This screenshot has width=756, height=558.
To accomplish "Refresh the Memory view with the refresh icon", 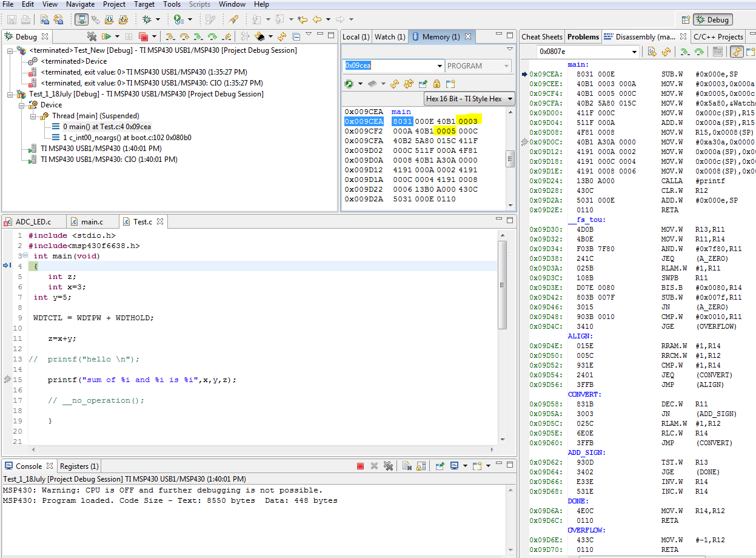I will click(x=395, y=84).
